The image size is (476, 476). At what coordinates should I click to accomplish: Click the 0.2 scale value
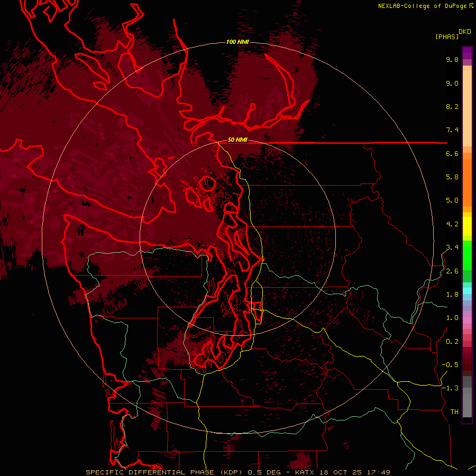click(452, 342)
